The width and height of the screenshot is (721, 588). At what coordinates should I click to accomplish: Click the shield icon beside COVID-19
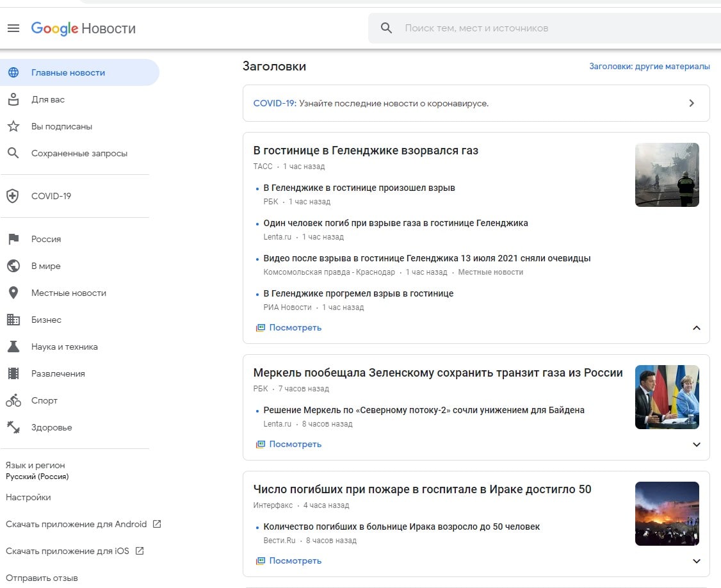coord(12,196)
